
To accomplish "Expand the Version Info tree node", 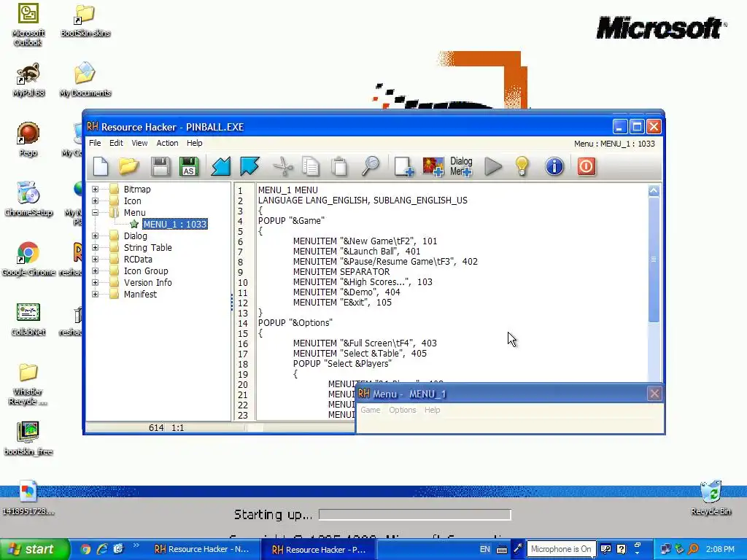I will [x=96, y=282].
